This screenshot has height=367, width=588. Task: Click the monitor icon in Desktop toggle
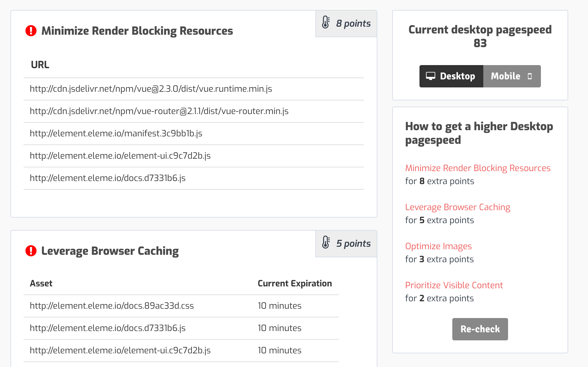(431, 76)
